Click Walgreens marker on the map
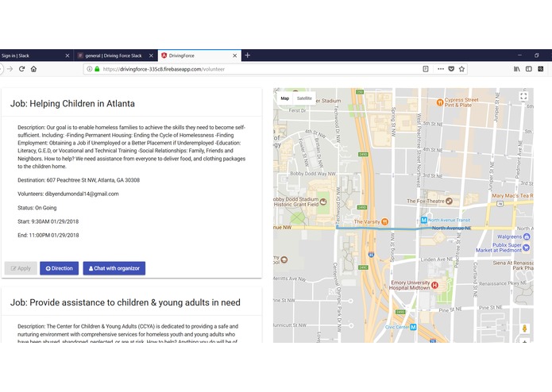 (527, 236)
